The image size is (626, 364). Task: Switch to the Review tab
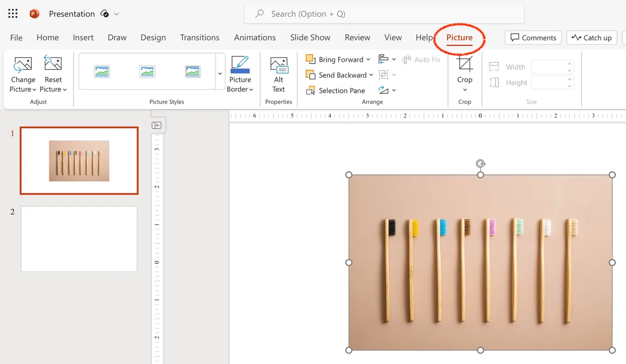pyautogui.click(x=357, y=38)
